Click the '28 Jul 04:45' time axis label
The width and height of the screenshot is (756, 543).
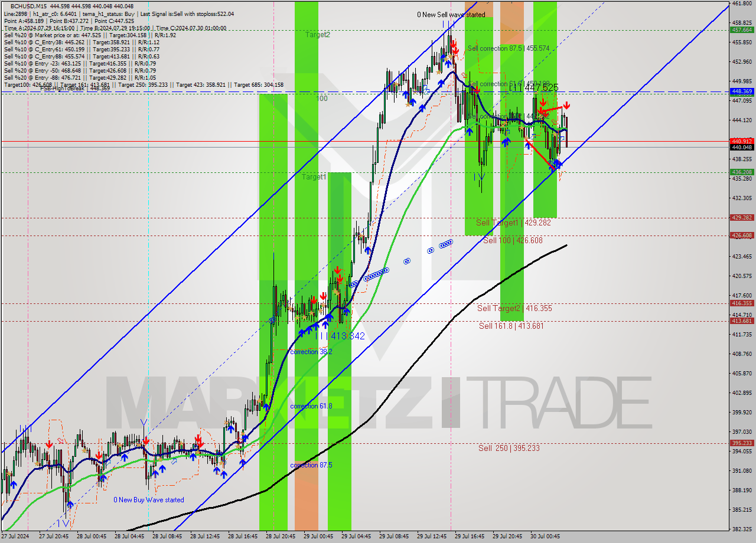129,537
